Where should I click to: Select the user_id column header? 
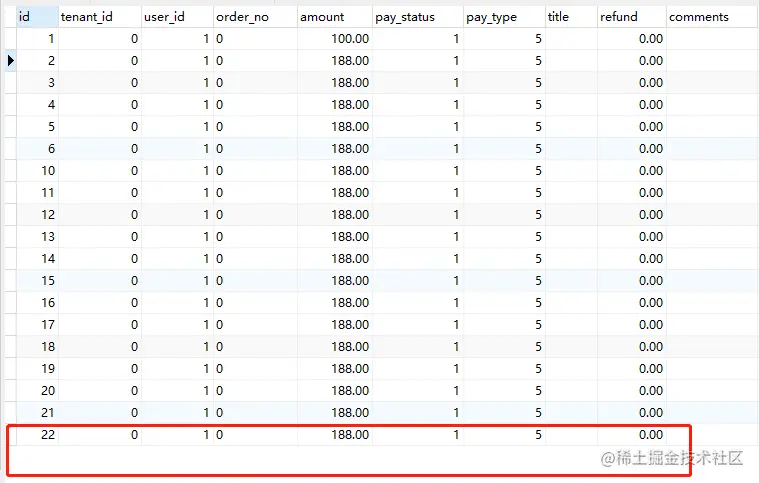pyautogui.click(x=177, y=17)
